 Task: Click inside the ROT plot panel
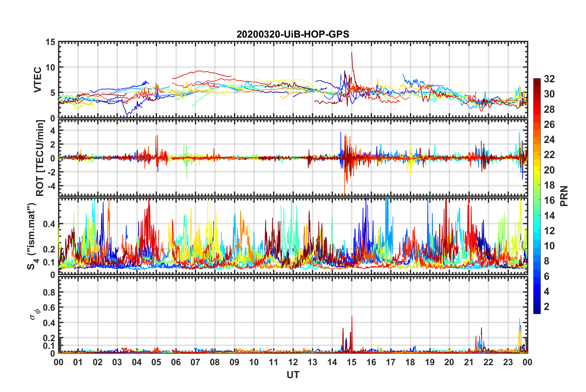[293, 158]
